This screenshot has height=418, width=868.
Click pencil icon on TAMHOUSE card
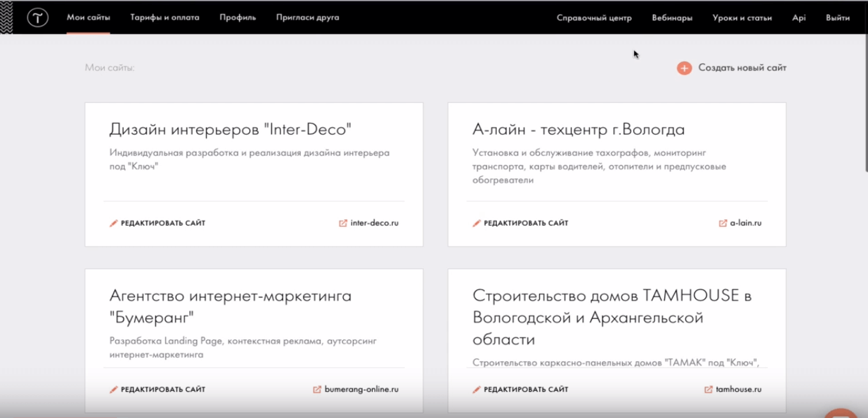[x=476, y=389]
